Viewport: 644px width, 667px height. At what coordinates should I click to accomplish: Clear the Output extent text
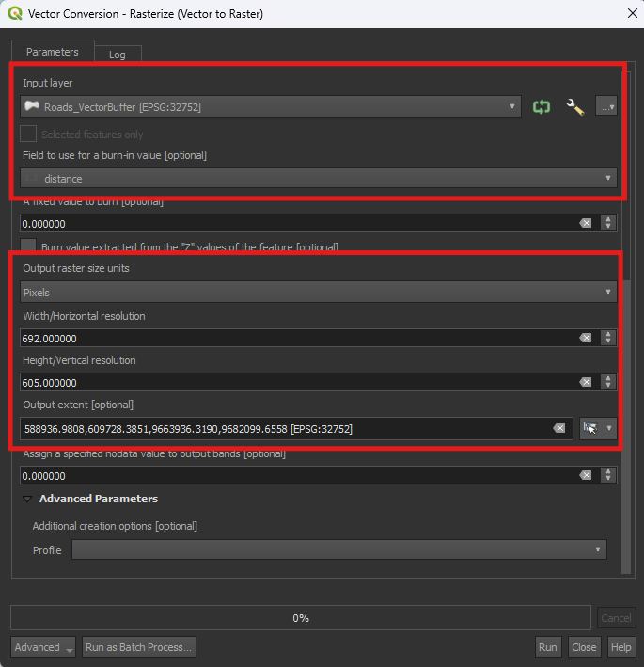559,428
